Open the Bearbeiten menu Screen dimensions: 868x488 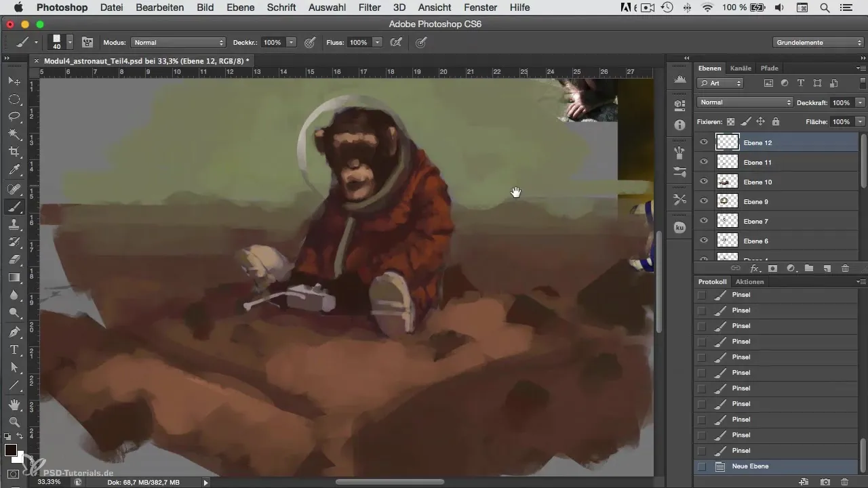click(159, 7)
